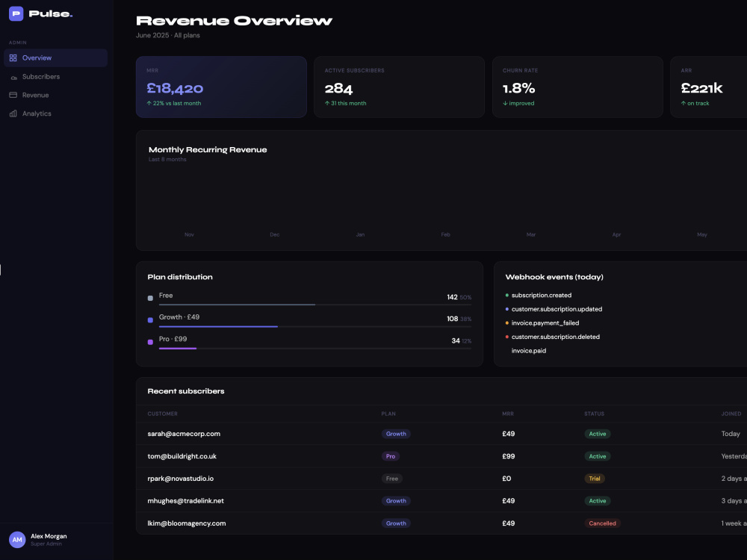Screen dimensions: 747x560
Task: Click the Growth plan color square
Action: tap(151, 320)
